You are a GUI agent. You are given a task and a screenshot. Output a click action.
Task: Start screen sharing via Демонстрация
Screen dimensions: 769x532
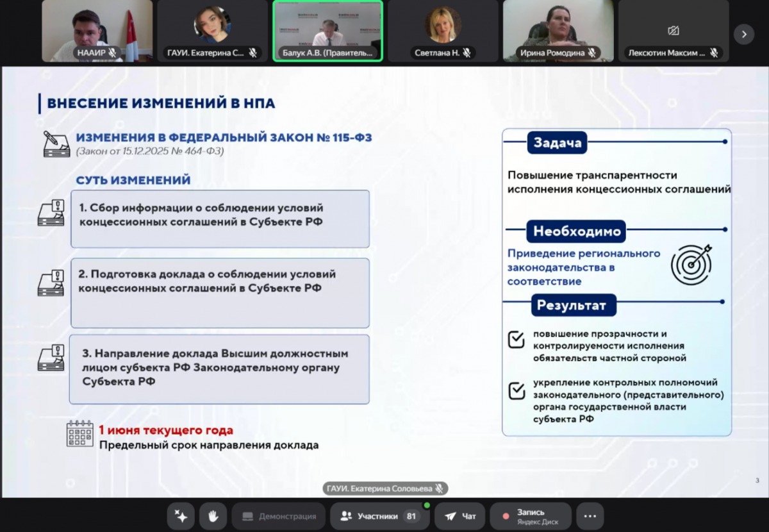[x=279, y=516]
